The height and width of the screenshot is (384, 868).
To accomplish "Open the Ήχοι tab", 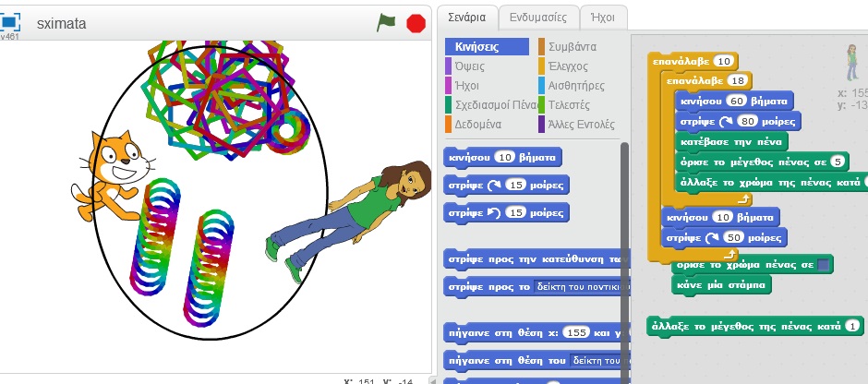I will click(603, 17).
